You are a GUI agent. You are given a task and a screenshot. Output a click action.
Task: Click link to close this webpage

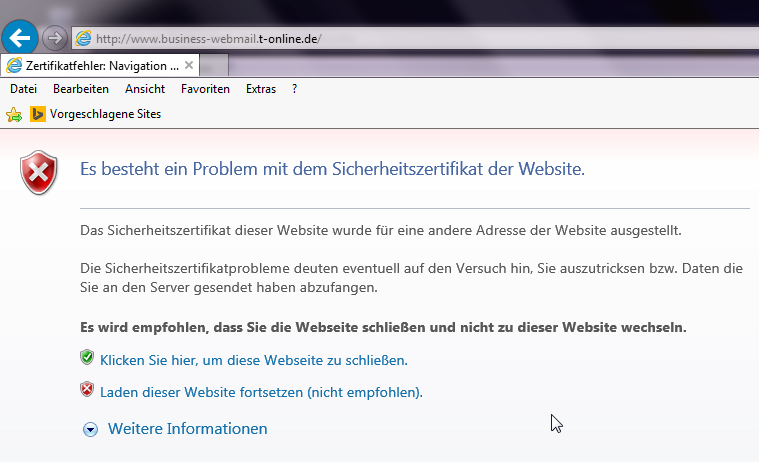pyautogui.click(x=254, y=360)
